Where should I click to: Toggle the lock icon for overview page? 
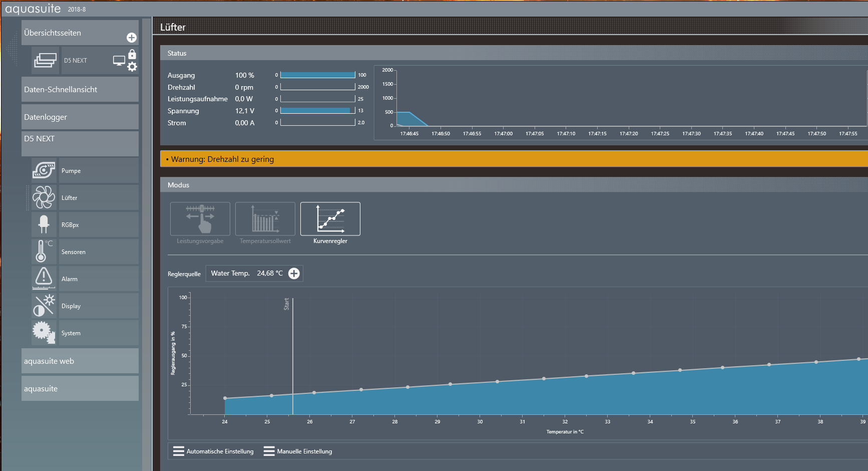(132, 54)
